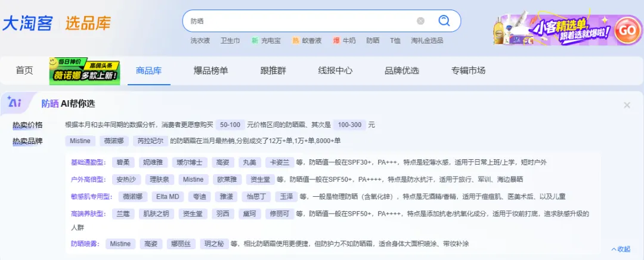Select 资生堂 in 户外高倍型 row
This screenshot has height=260, width=644.
tap(261, 179)
